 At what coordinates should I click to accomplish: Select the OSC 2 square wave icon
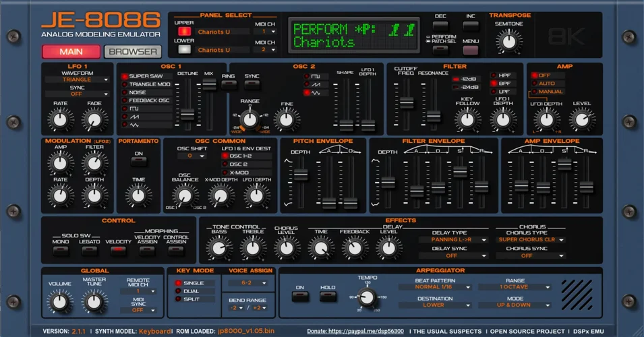coord(316,76)
